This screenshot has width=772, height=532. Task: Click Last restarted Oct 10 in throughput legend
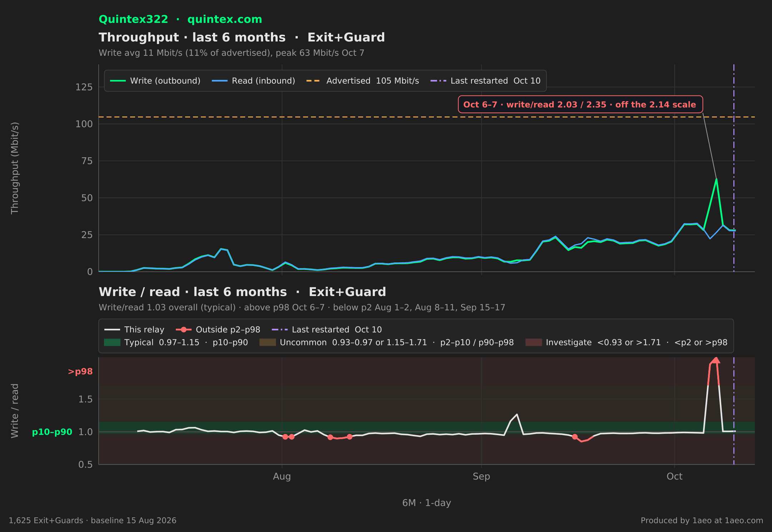(x=485, y=81)
